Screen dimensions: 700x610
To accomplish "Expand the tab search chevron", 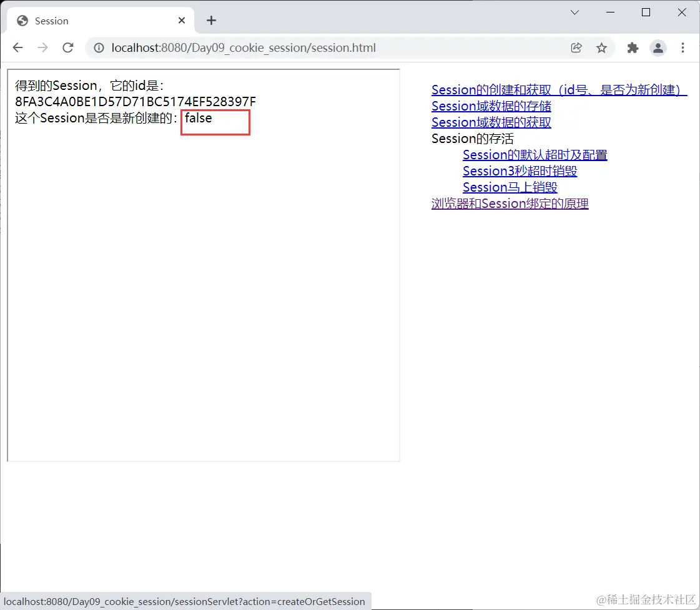I will [574, 12].
